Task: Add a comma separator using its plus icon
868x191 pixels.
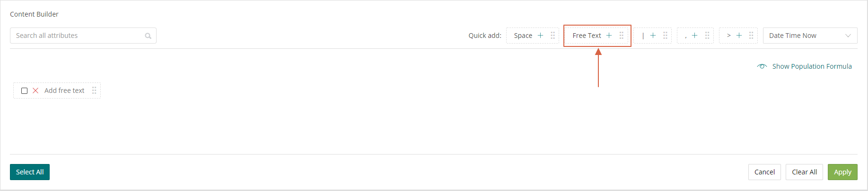Action: click(x=694, y=36)
